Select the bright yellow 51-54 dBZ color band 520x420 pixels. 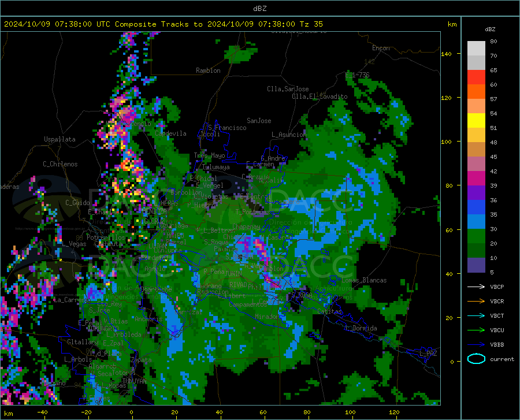(x=476, y=121)
